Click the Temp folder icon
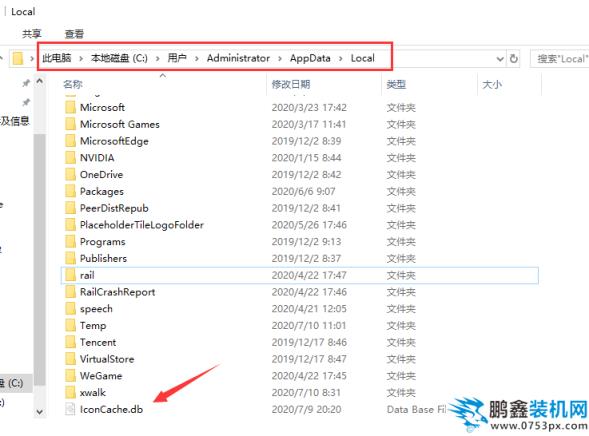This screenshot has height=436, width=589. click(x=70, y=325)
